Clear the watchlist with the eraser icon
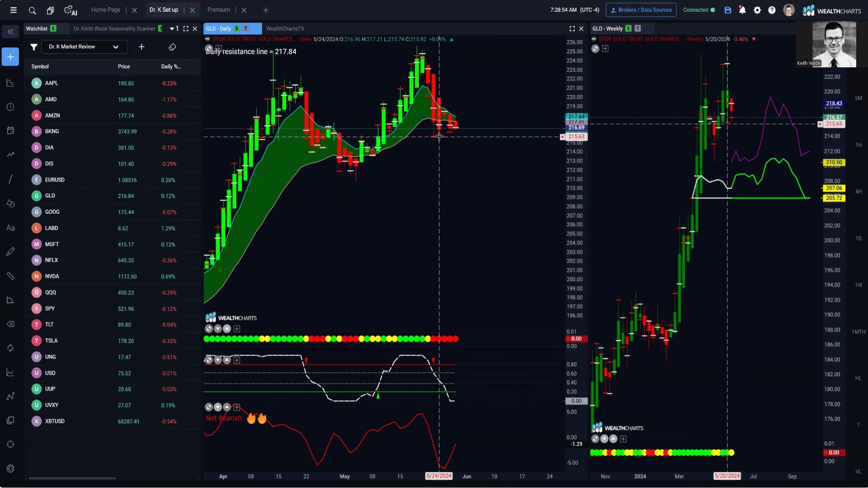 click(172, 47)
